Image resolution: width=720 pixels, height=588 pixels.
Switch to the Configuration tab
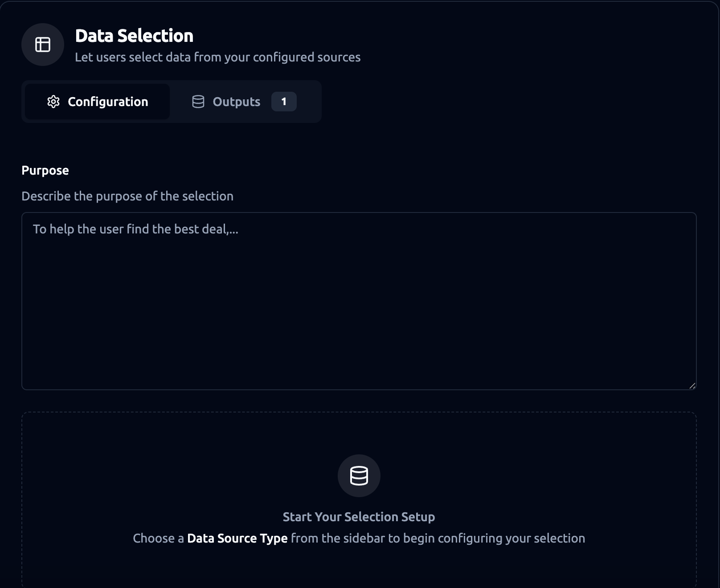pyautogui.click(x=97, y=102)
